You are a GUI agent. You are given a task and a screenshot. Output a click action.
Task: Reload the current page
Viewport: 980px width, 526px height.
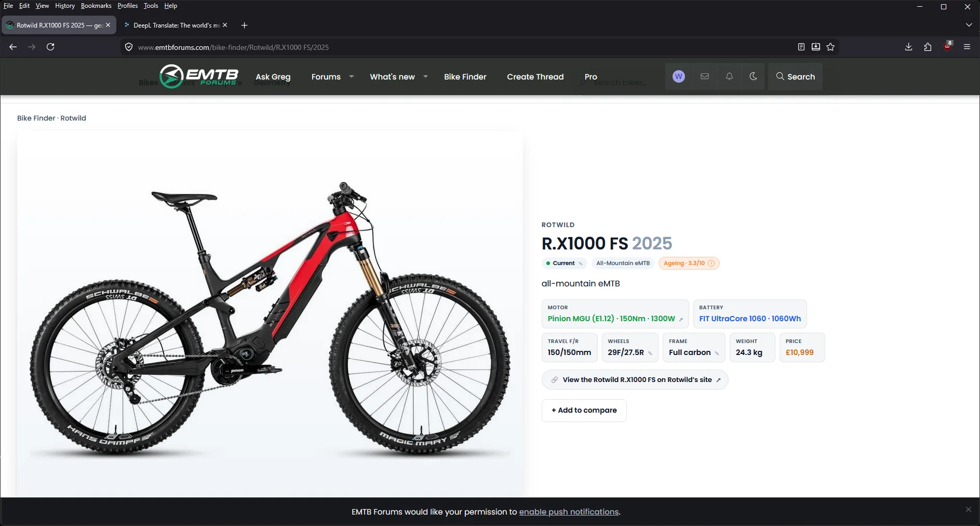pyautogui.click(x=50, y=47)
